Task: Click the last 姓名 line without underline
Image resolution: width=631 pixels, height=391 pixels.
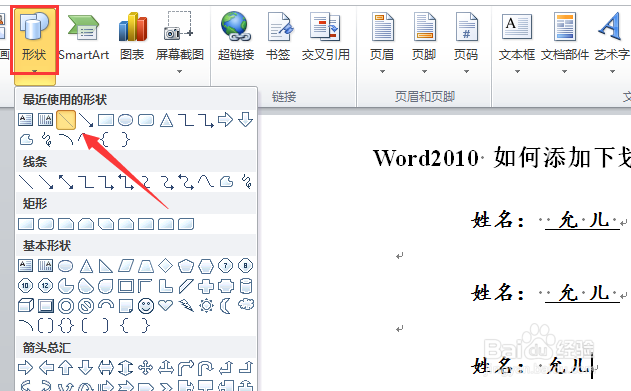Action: pyautogui.click(x=532, y=366)
